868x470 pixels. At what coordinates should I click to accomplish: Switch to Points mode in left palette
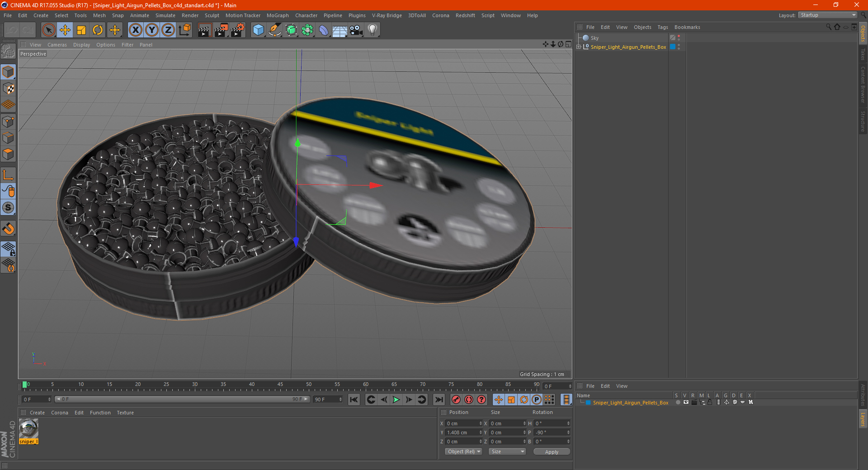coord(8,122)
